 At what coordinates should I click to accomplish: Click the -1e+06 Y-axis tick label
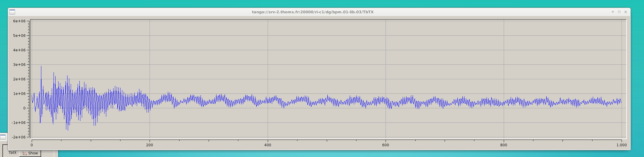point(19,122)
